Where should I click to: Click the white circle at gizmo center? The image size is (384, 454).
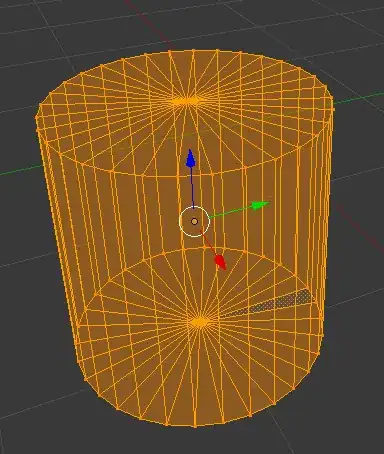click(194, 221)
